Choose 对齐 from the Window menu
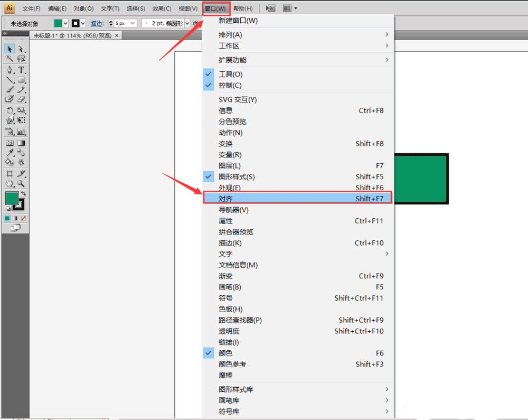Viewport: 528px width, 420px height. [x=297, y=199]
